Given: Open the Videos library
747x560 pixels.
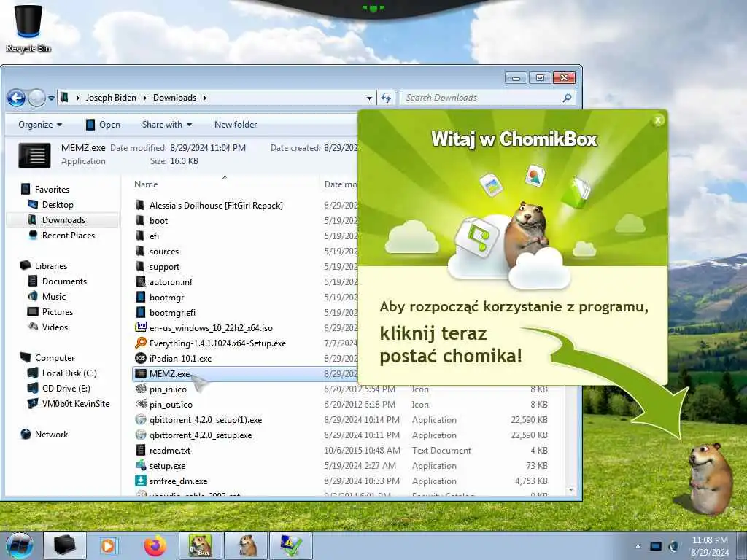Looking at the screenshot, I should pyautogui.click(x=55, y=327).
